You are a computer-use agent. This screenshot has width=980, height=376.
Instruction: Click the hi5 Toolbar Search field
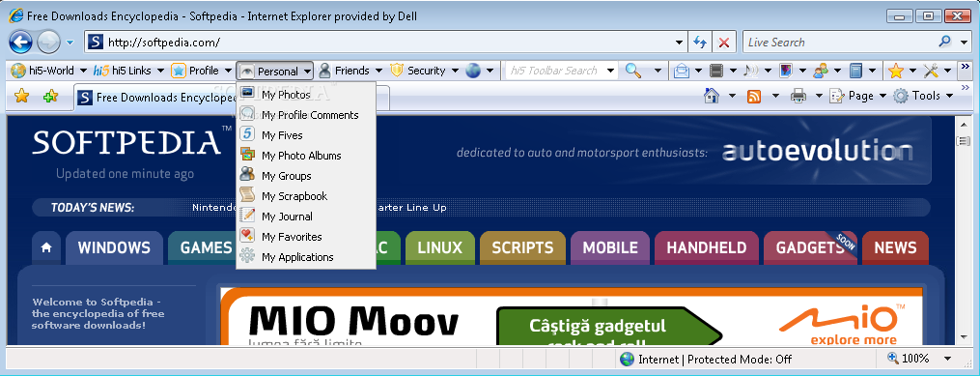(554, 71)
